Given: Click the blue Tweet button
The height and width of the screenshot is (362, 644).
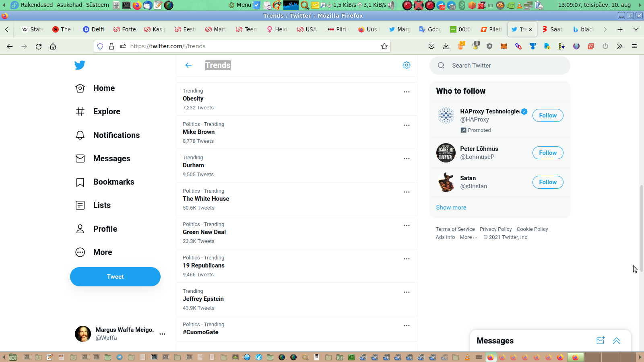Looking at the screenshot, I should (x=115, y=277).
